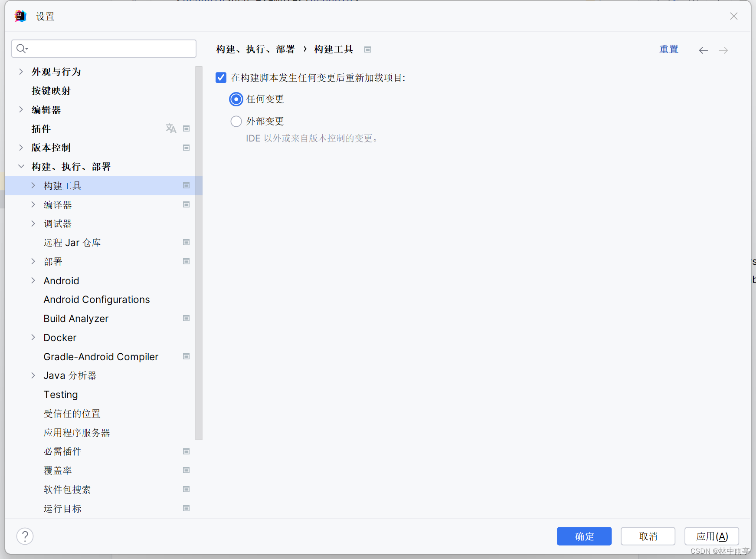
Task: Click the project-level icon beside 覆盖率
Action: (x=187, y=470)
